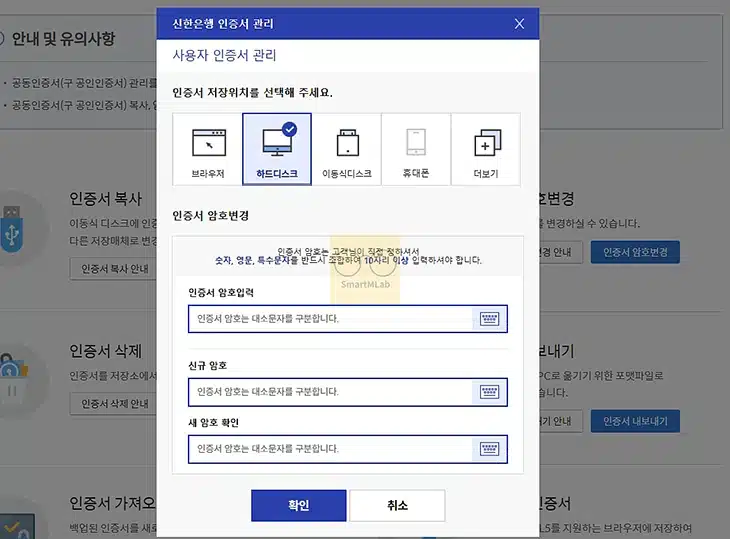Open 인증서 복사 안내 on background page

point(114,269)
